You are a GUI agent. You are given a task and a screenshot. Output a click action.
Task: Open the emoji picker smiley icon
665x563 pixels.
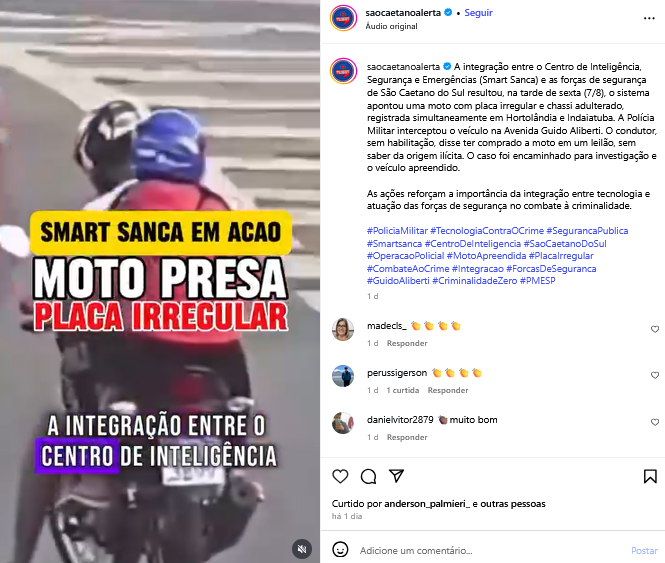point(340,550)
